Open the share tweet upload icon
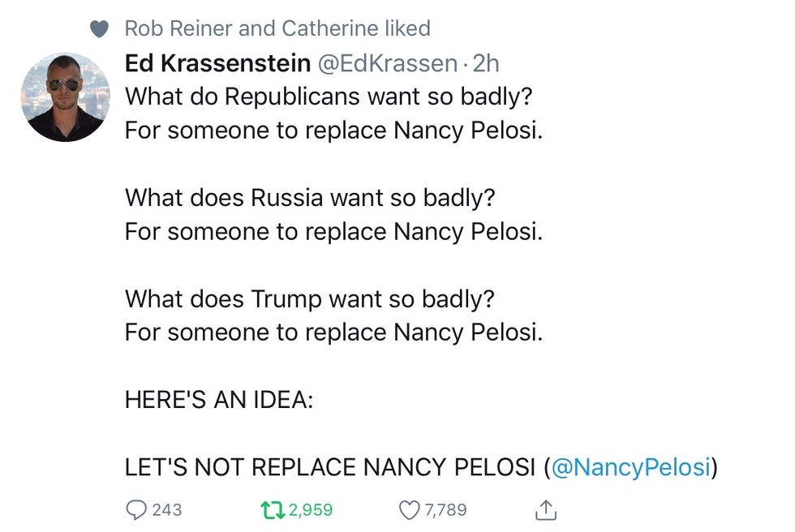Image resolution: width=795 pixels, height=532 pixels. tap(547, 509)
